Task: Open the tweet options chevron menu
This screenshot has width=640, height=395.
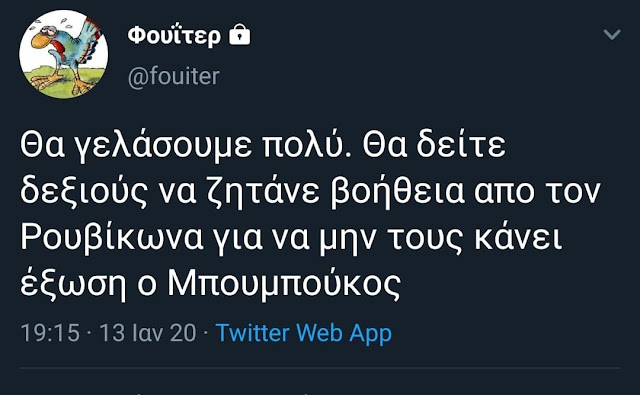Action: 612,34
